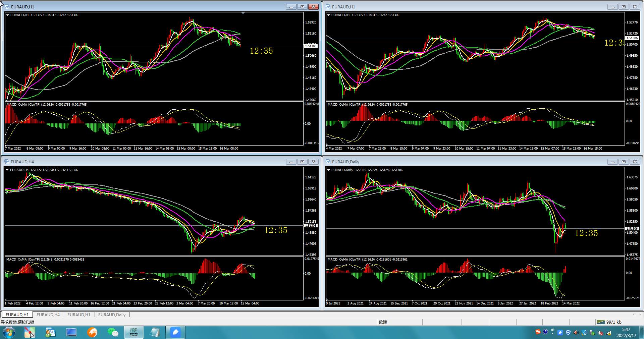This screenshot has height=339, width=644.
Task: Maximize the inactive EURAUD,H1 chart window
Action: coord(624,7)
